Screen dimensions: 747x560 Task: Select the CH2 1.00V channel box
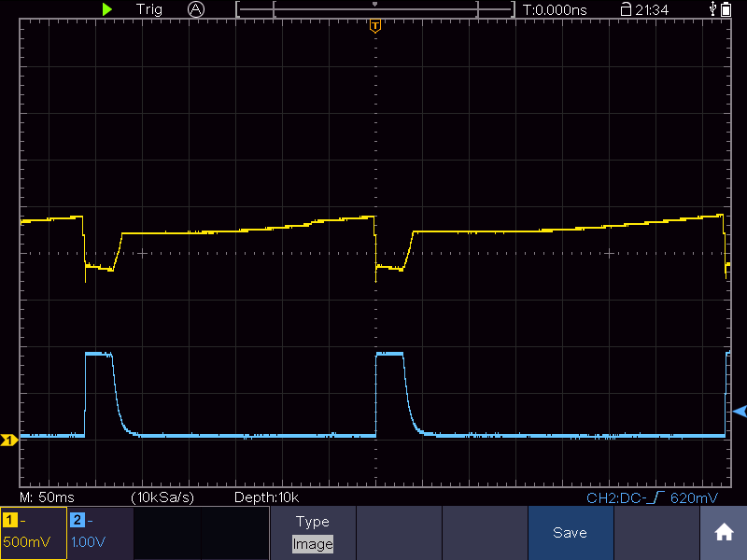[x=101, y=533]
